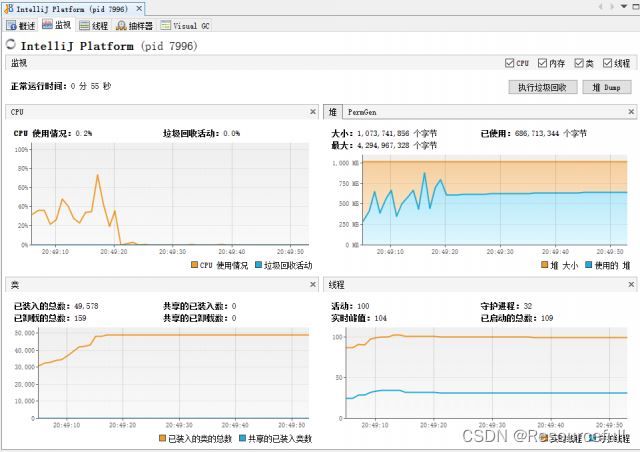Toggle the 内存 memory checkbox
Viewport: 640px width, 452px height.
click(542, 63)
